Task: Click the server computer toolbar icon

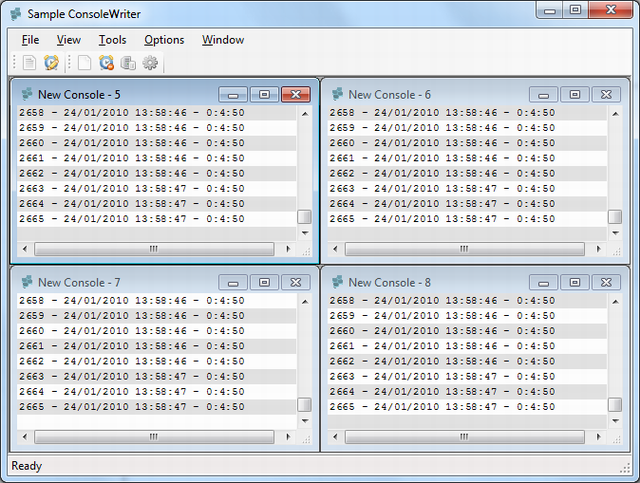Action: point(128,63)
